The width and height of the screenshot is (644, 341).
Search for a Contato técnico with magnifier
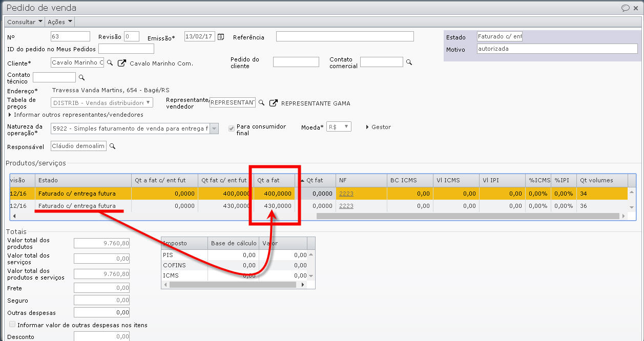pos(81,77)
